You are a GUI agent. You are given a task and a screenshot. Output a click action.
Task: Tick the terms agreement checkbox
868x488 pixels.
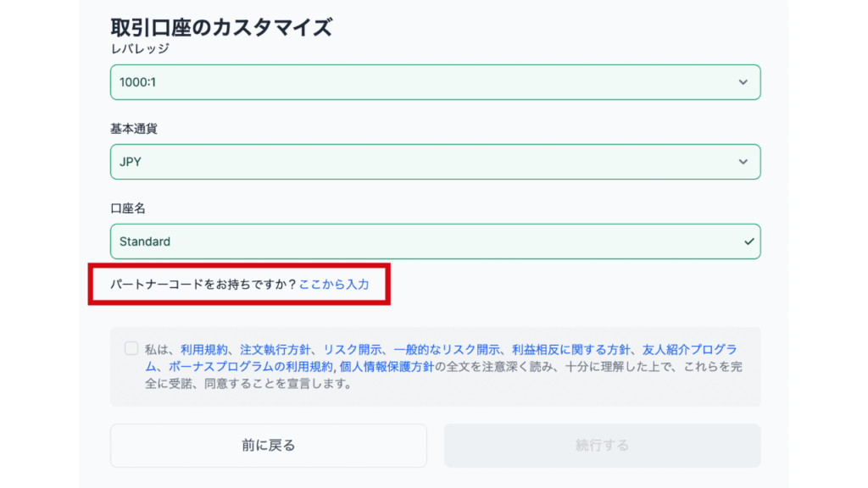pyautogui.click(x=131, y=348)
